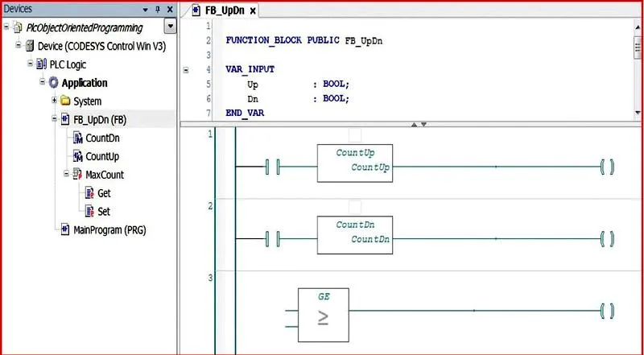This screenshot has height=355, width=644.
Task: Collapse the PLC Logic tree node
Action: [31, 64]
